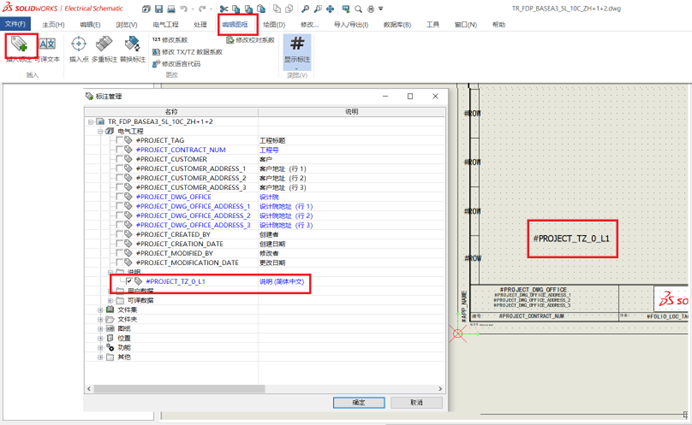Expand the 文件集 tree node

click(x=100, y=310)
